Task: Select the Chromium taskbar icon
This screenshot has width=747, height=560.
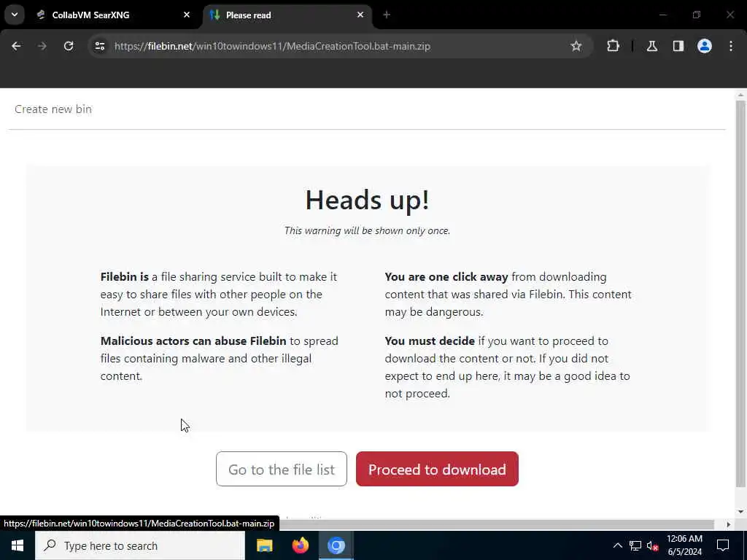Action: point(336,545)
